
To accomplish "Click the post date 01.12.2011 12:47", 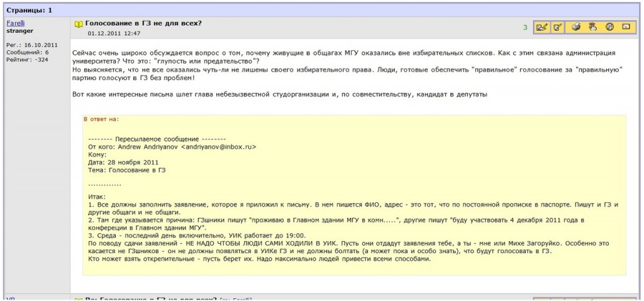I will pyautogui.click(x=114, y=33).
